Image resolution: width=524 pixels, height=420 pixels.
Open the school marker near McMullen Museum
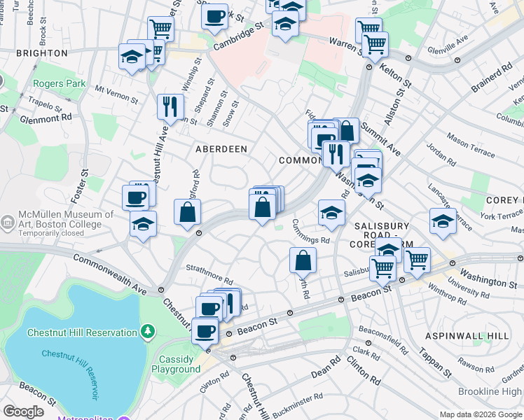(143, 225)
